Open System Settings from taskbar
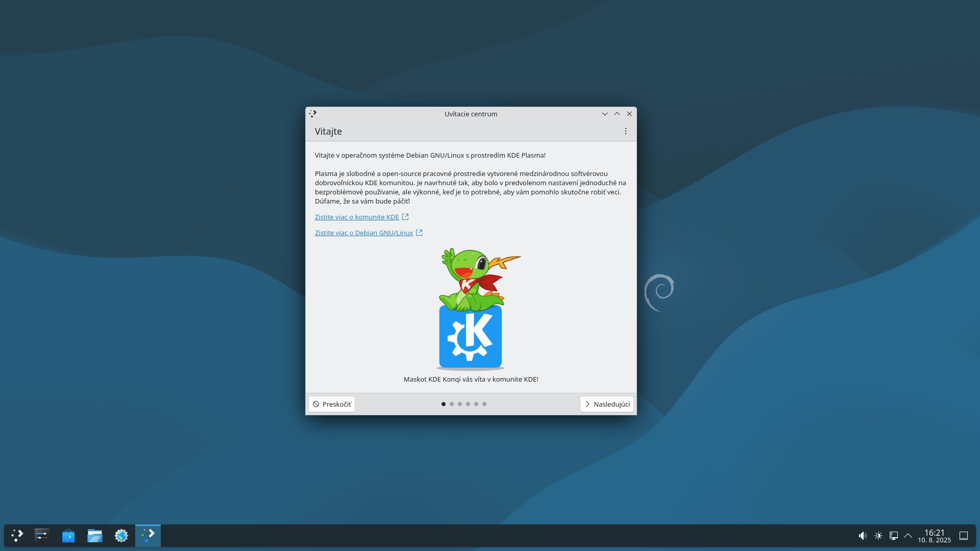This screenshot has height=551, width=980. 42,536
